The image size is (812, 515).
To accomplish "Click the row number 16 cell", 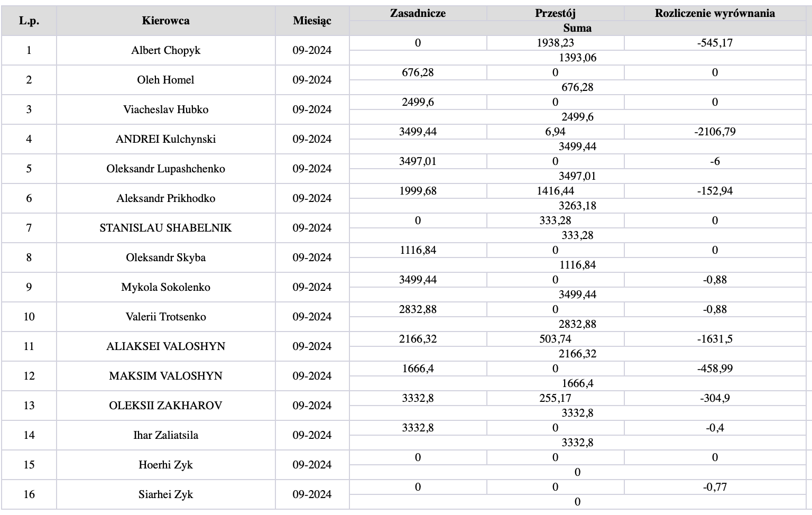I will [x=29, y=494].
